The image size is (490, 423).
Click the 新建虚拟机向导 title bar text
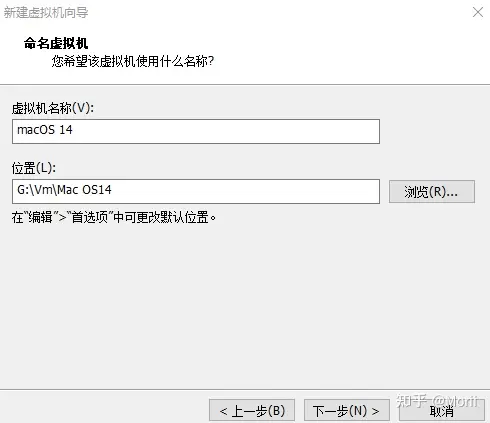point(46,12)
